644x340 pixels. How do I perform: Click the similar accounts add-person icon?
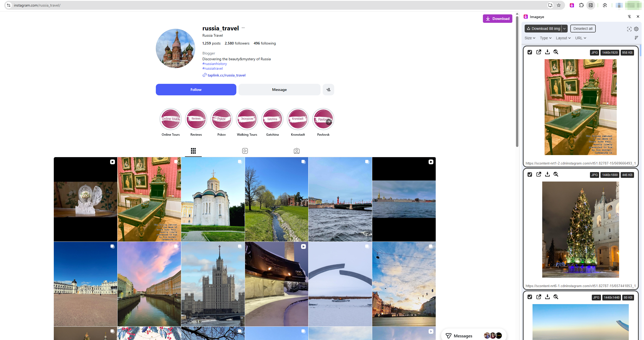[328, 90]
